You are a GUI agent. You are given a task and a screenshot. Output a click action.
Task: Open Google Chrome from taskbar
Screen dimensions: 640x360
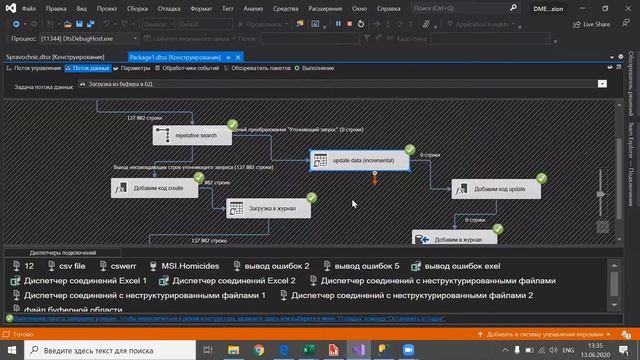point(258,350)
